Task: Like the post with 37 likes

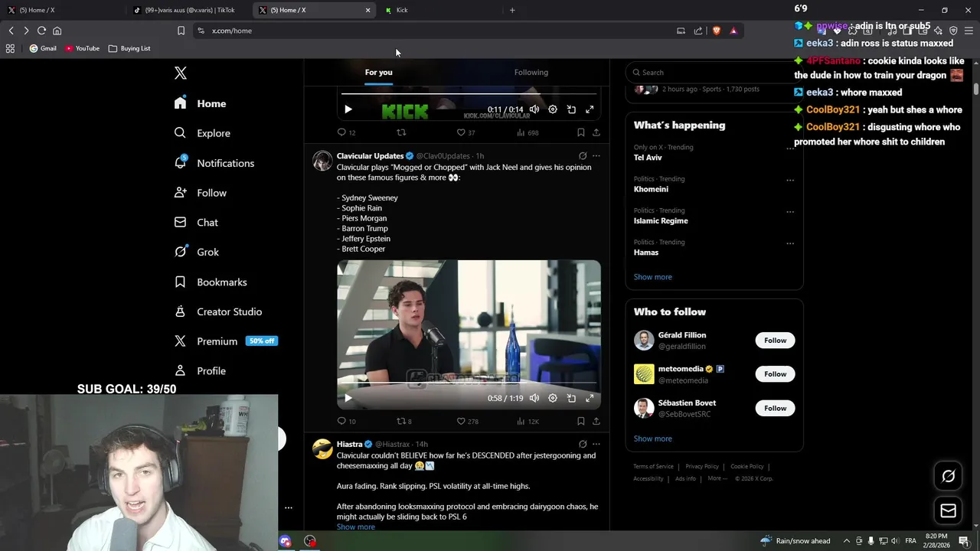Action: click(465, 132)
